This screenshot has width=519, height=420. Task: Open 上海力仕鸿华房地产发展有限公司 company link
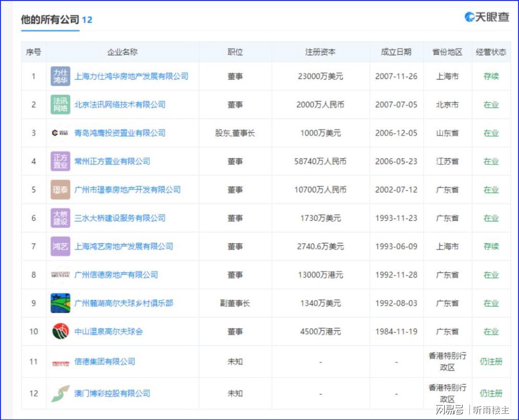[x=132, y=76]
